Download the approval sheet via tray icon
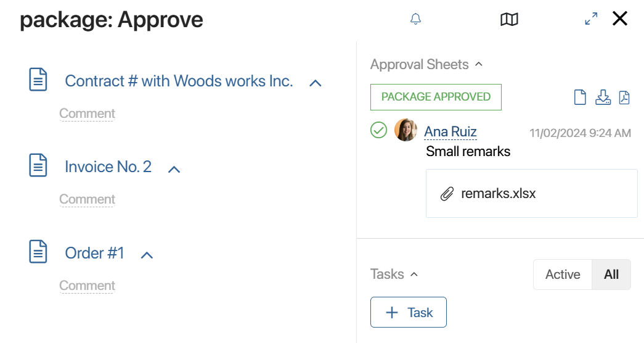 point(603,97)
